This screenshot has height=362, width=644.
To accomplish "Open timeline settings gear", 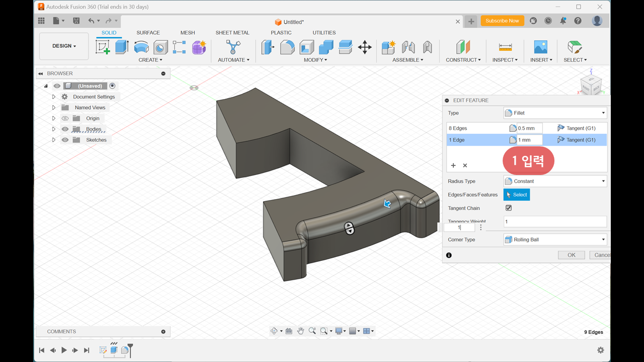I will 600,350.
